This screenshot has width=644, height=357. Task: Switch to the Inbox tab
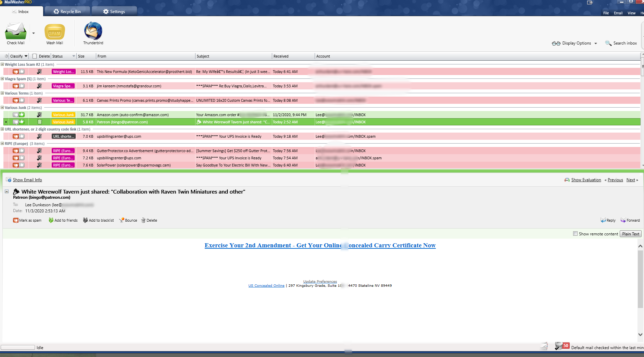22,11
